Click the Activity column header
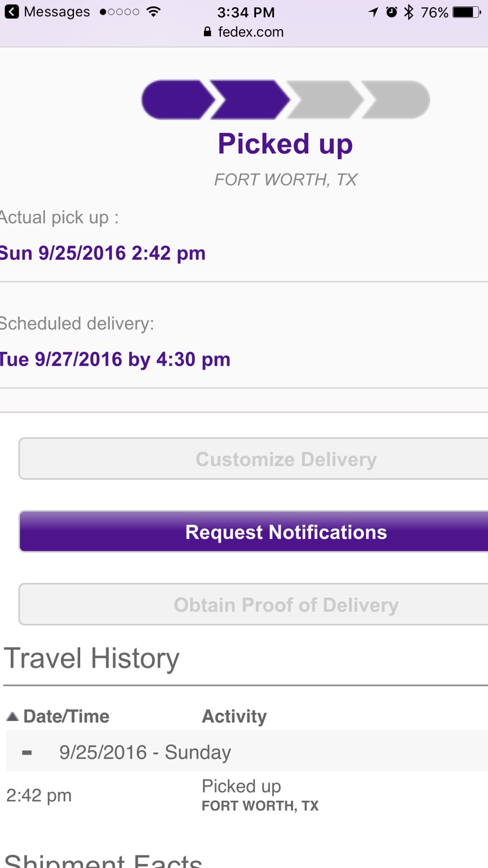 pos(234,717)
